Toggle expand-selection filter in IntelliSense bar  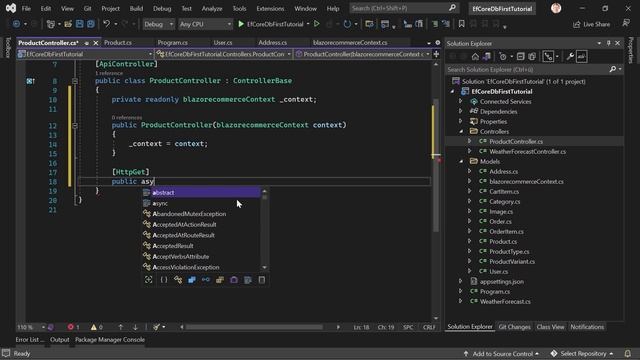(149, 280)
